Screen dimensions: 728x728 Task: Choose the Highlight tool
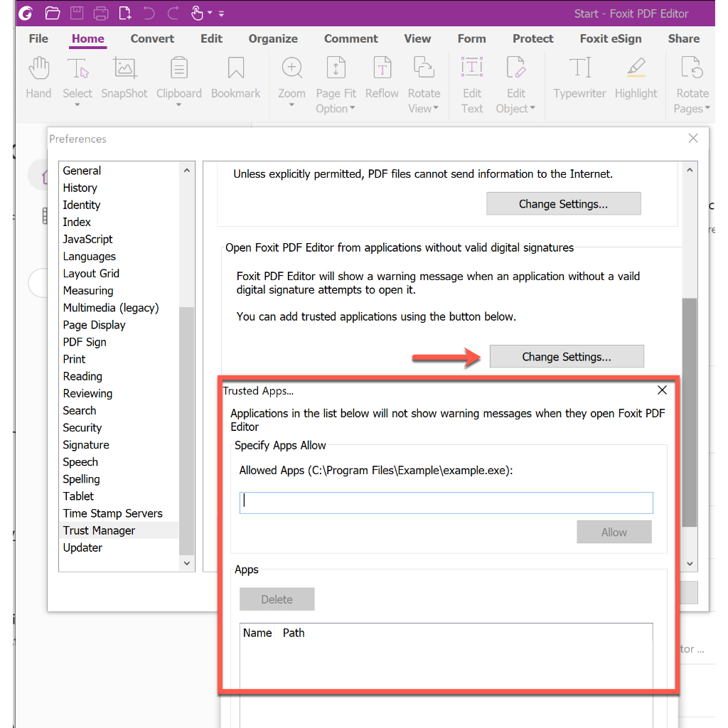pyautogui.click(x=636, y=77)
